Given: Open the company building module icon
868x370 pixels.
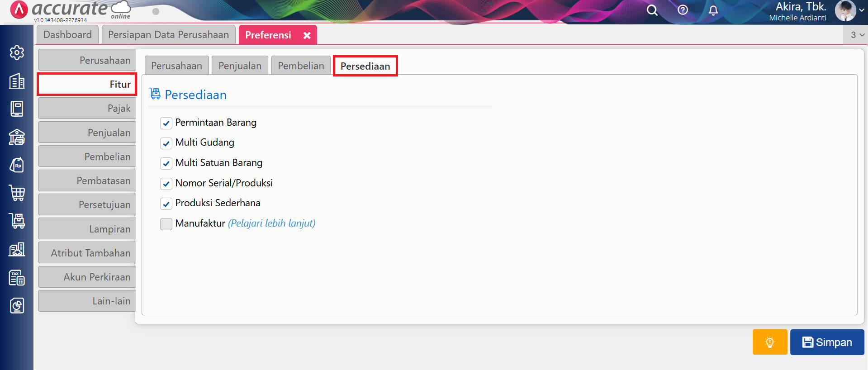Looking at the screenshot, I should coord(17,81).
